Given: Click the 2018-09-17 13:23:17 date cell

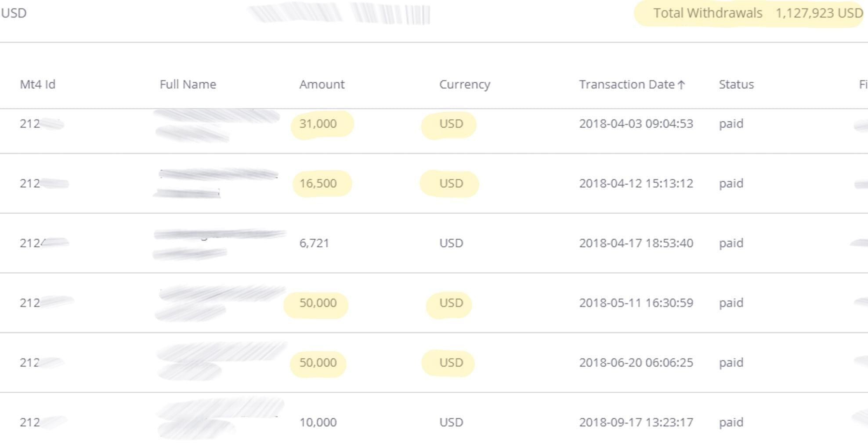Looking at the screenshot, I should tap(636, 423).
